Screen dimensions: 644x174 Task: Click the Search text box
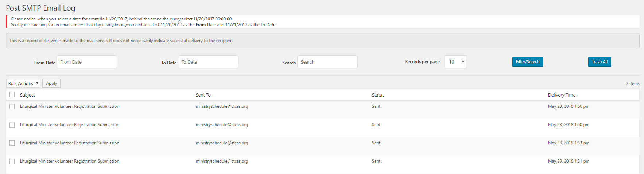[327, 62]
